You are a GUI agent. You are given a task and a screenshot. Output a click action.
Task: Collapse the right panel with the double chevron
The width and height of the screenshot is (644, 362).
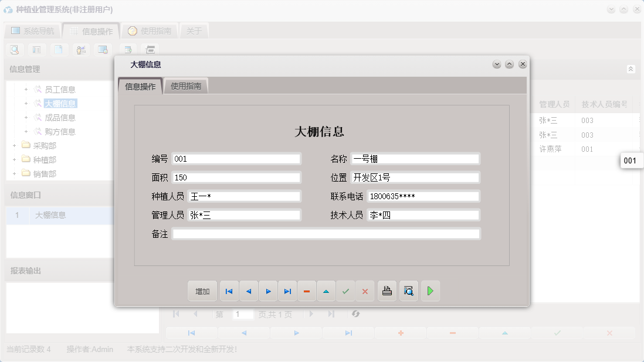coord(631,69)
